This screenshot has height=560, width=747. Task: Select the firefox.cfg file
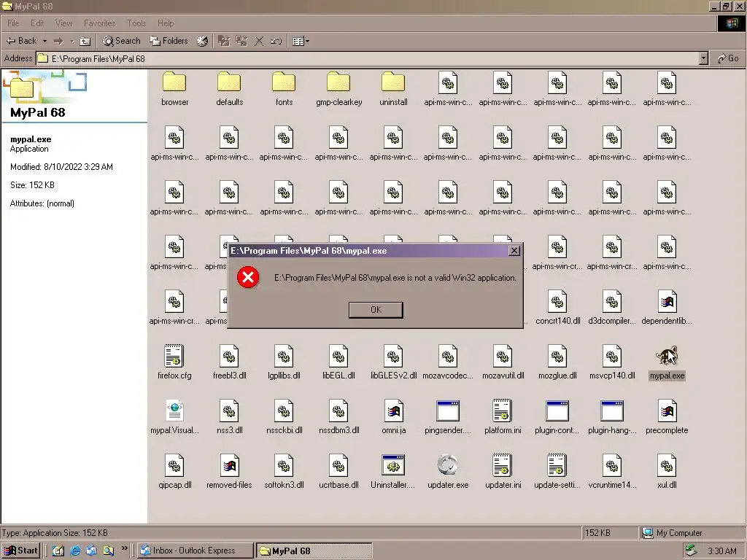point(174,356)
